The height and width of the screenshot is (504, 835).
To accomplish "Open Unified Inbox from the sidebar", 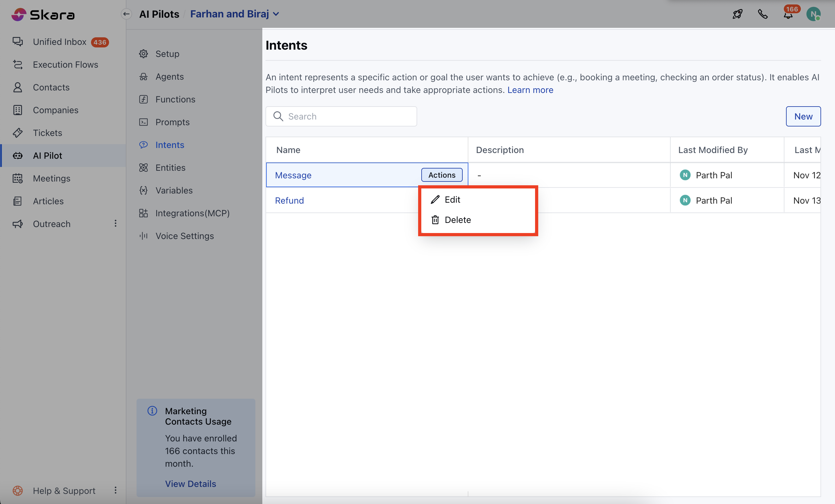I will coord(59,42).
